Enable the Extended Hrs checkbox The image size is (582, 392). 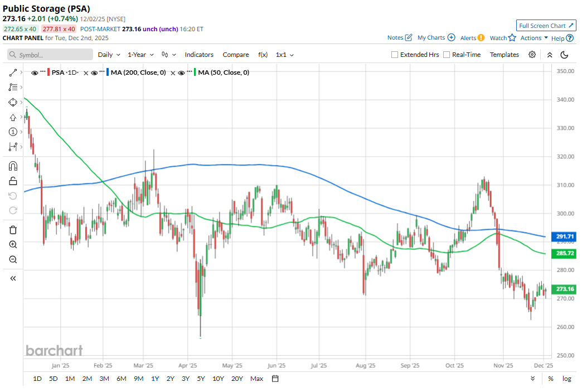[395, 55]
